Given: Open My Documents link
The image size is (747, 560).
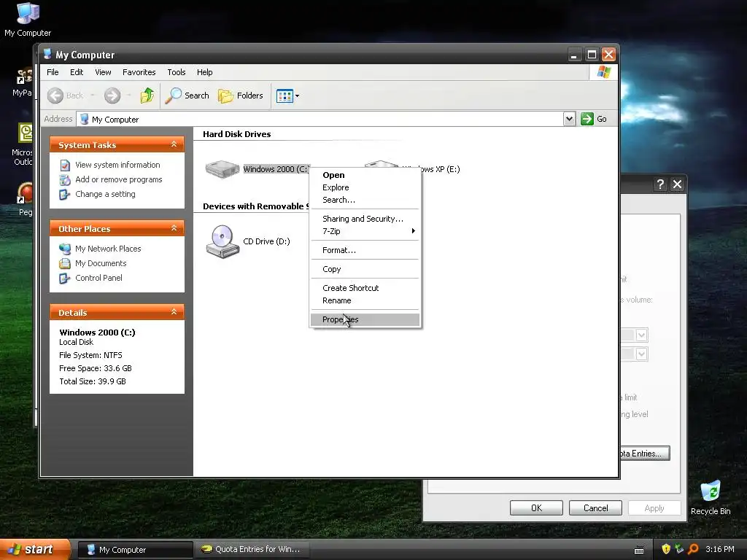Looking at the screenshot, I should click(x=101, y=263).
